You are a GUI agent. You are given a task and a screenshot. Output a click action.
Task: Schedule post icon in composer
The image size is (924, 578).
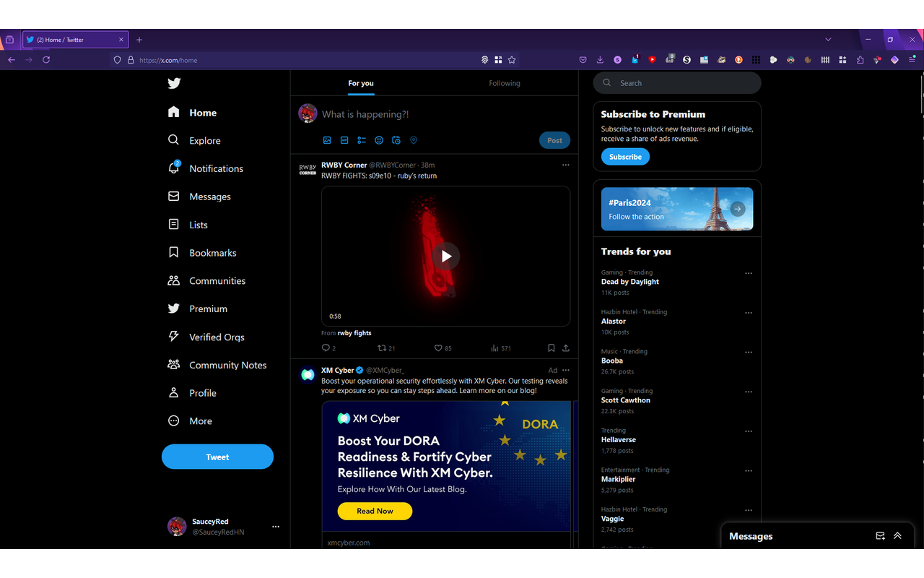point(396,140)
